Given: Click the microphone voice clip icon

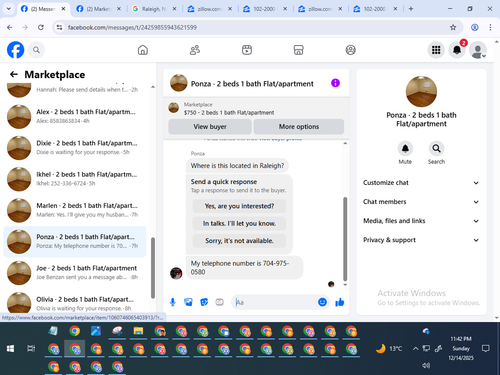Looking at the screenshot, I should click(x=173, y=302).
